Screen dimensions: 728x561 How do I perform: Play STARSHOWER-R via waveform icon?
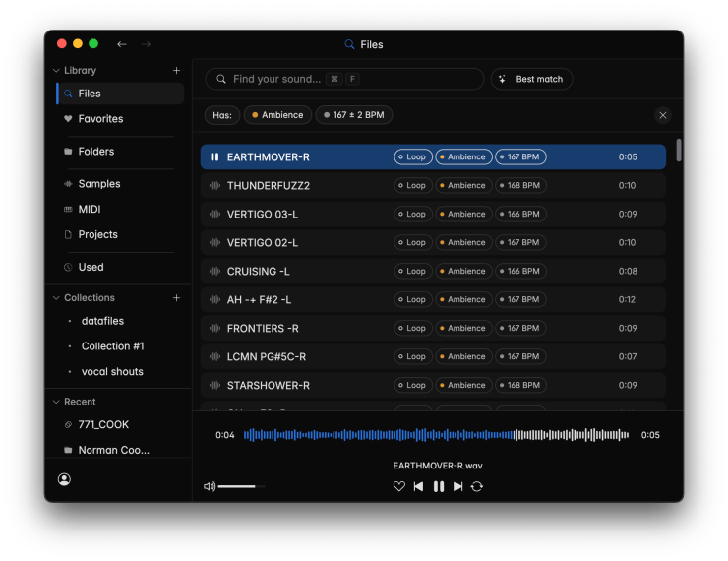[214, 386]
